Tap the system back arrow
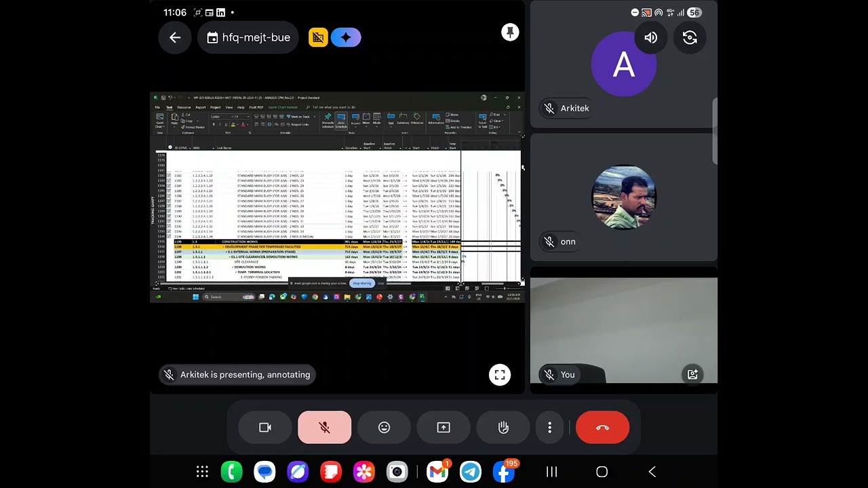 [652, 472]
